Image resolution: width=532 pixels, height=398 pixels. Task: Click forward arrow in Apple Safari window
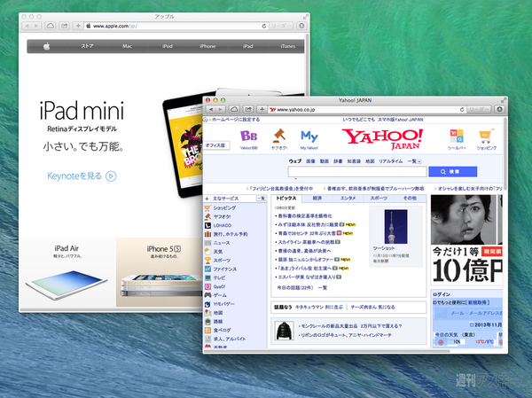[36, 26]
